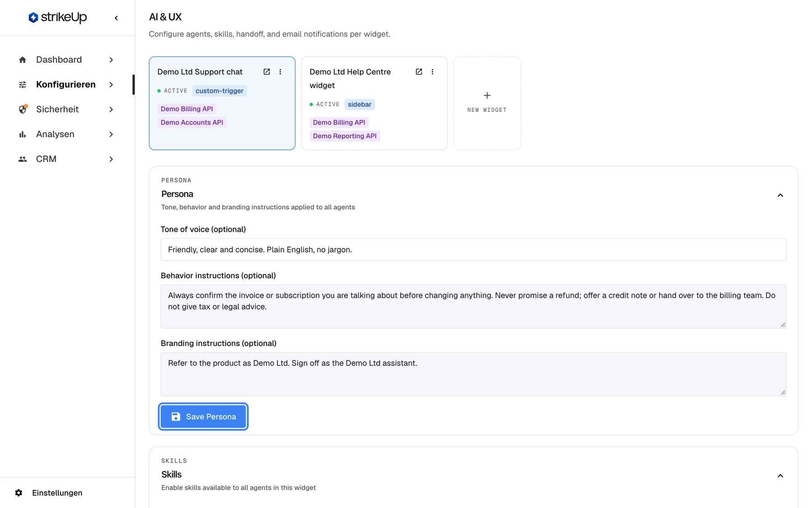Click the Konfigurieren sliders icon

23,84
